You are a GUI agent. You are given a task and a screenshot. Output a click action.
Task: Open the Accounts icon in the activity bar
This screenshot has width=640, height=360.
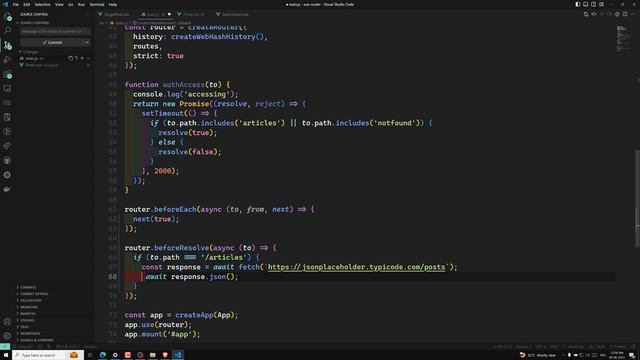pos(7,322)
